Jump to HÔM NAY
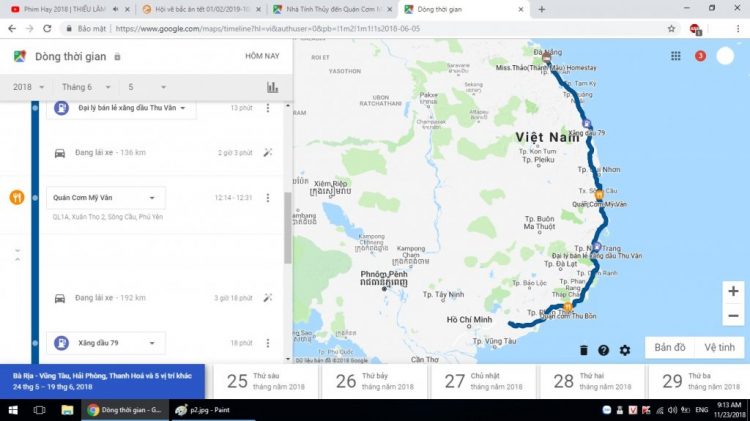Screen dimensions: 750x421 [x=262, y=56]
